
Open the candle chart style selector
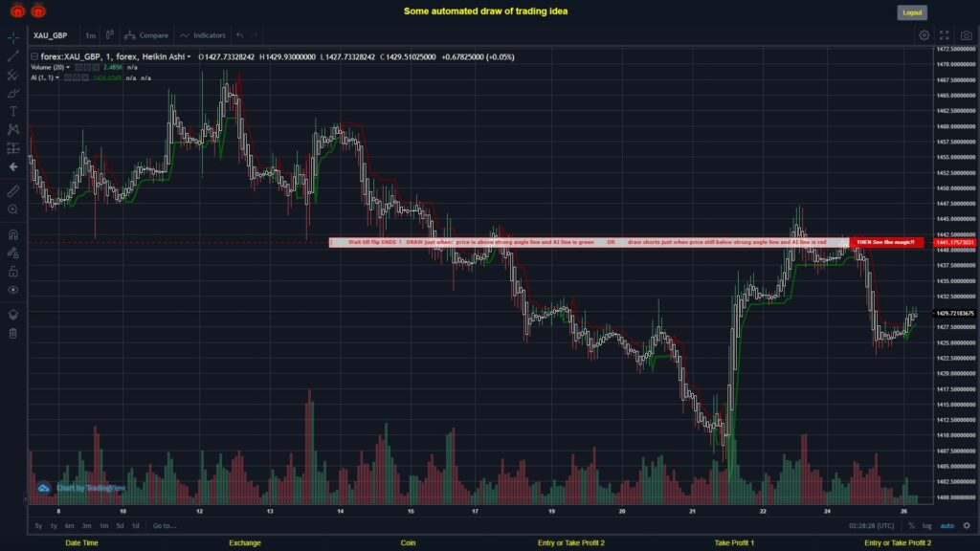click(109, 35)
